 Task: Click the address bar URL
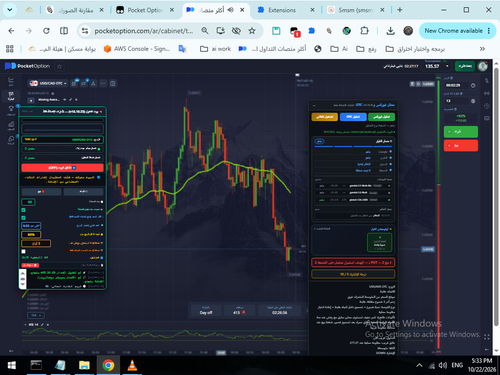click(144, 31)
